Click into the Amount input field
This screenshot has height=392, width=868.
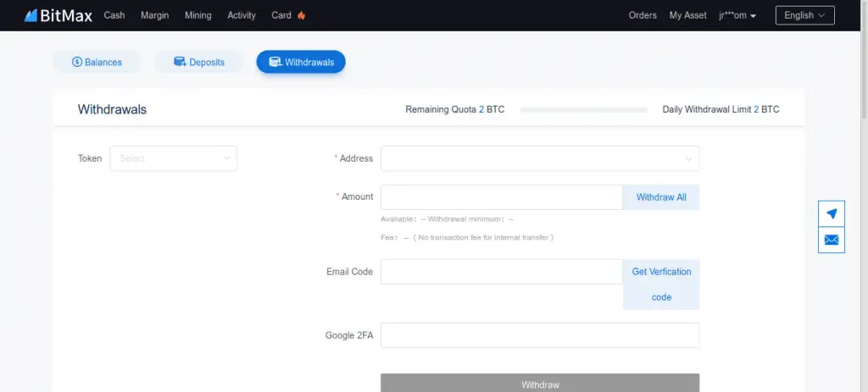click(x=502, y=196)
